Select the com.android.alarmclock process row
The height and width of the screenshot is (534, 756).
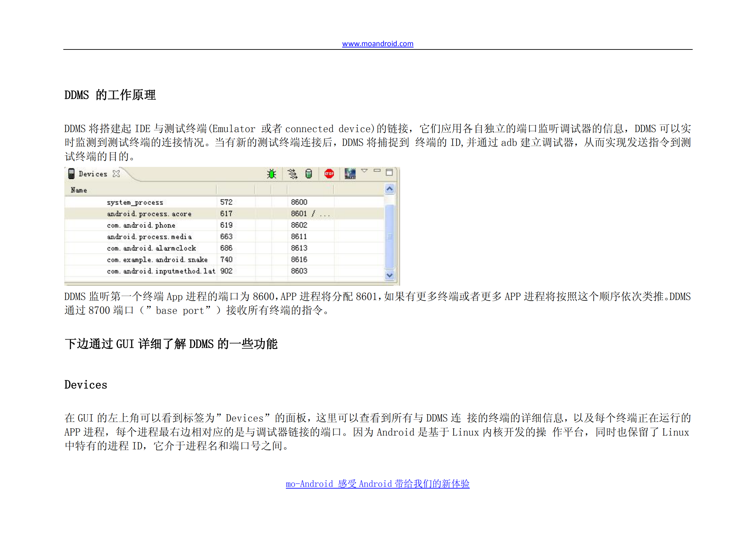pyautogui.click(x=151, y=248)
